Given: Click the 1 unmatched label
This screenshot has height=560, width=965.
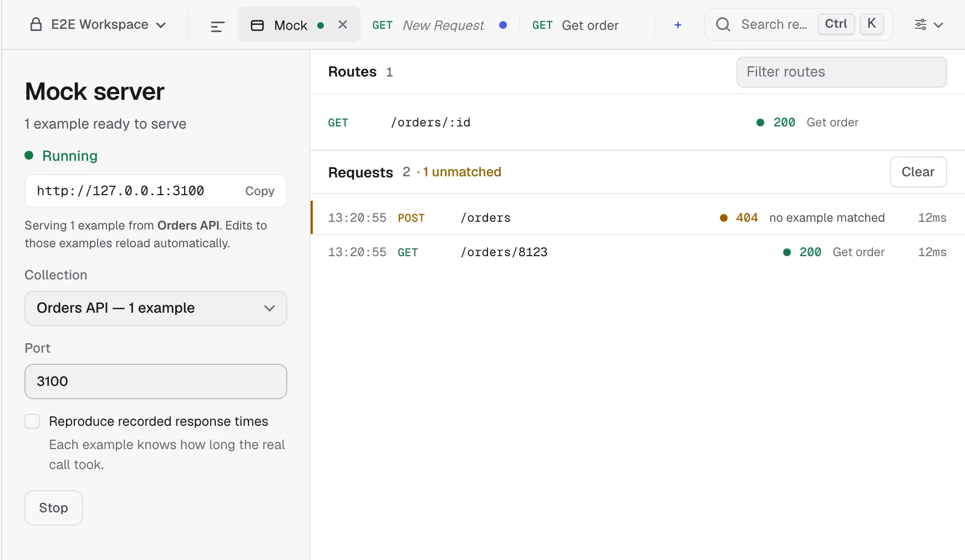Looking at the screenshot, I should [462, 172].
